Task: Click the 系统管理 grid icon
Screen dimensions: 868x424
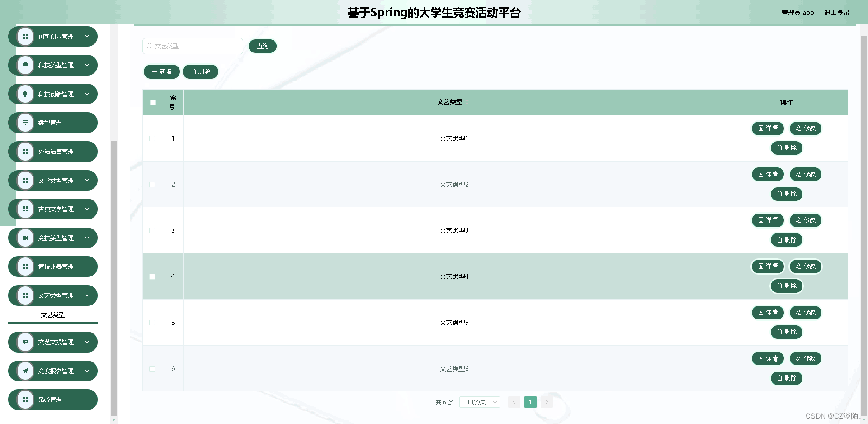Action: pos(25,400)
